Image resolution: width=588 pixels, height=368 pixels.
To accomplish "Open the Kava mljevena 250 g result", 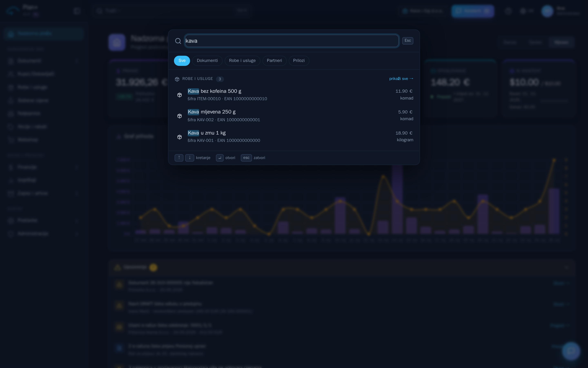I will (x=294, y=116).
